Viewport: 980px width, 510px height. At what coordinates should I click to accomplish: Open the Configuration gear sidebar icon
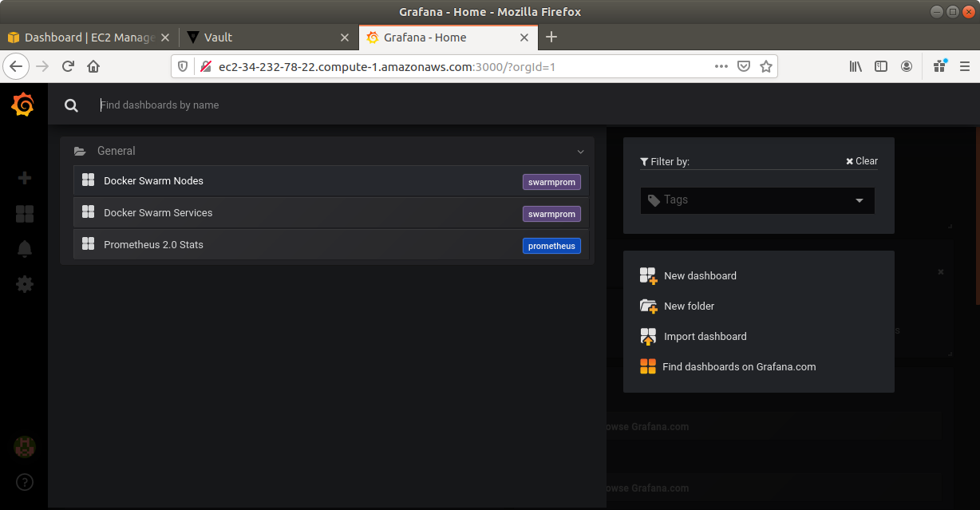click(24, 283)
